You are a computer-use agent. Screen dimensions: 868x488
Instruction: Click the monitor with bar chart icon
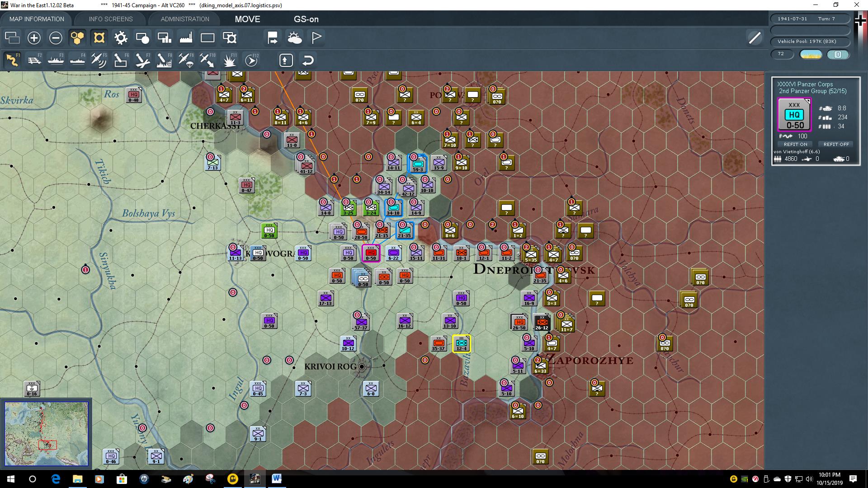click(164, 38)
